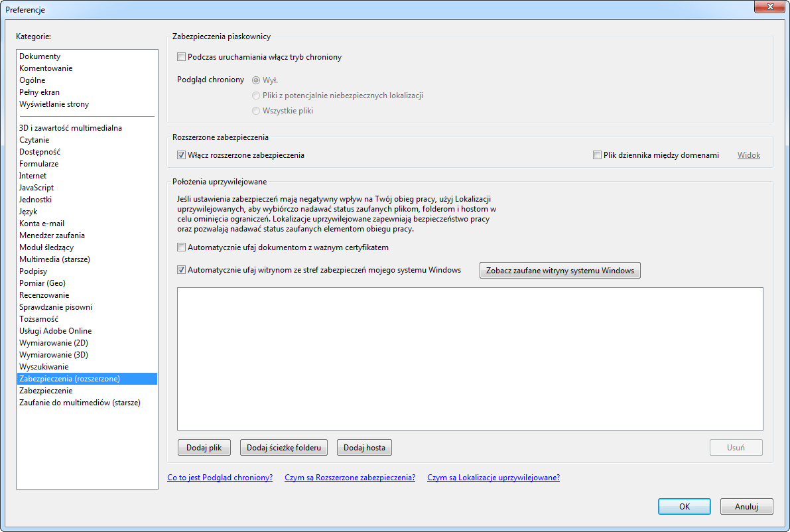Select 'Tożsamość' category
The width and height of the screenshot is (790, 532).
click(x=87, y=319)
